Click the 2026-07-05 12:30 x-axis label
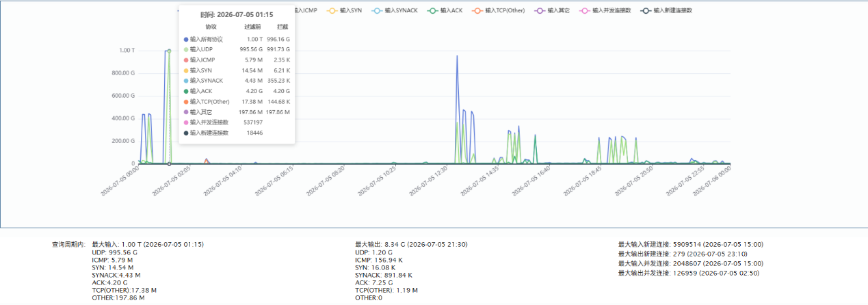 (x=430, y=180)
